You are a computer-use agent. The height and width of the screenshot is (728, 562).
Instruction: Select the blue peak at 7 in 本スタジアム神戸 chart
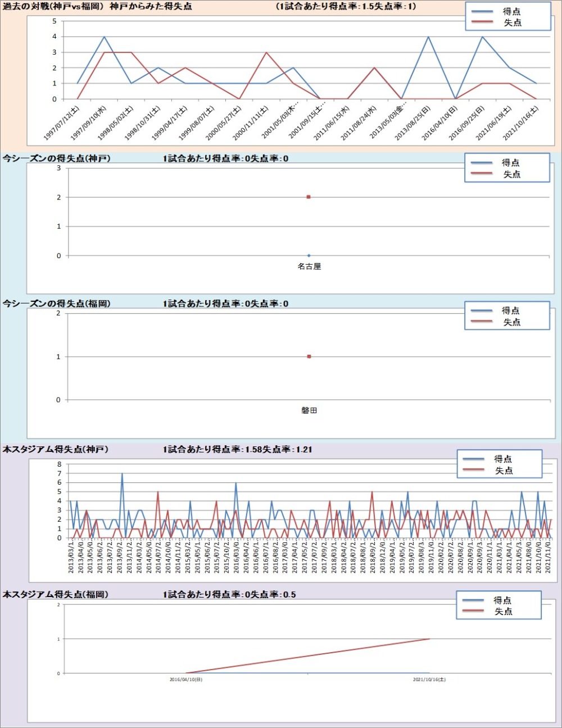click(122, 474)
